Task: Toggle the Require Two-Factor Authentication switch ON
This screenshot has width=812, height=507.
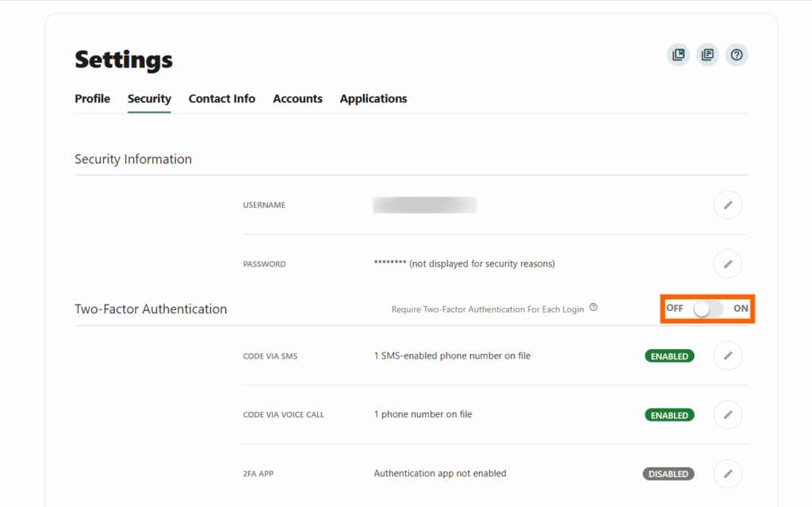Action: tap(707, 309)
